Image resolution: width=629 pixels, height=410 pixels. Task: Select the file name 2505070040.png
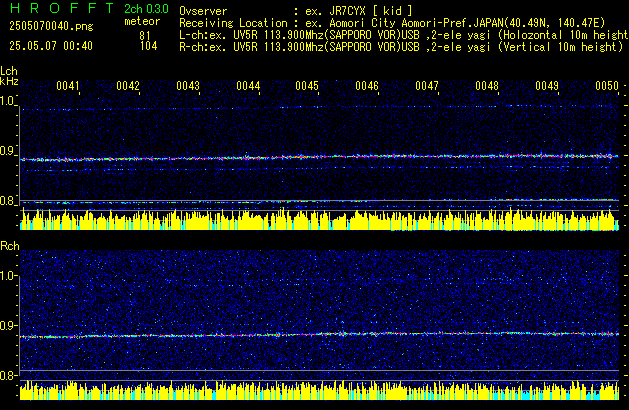(51, 26)
